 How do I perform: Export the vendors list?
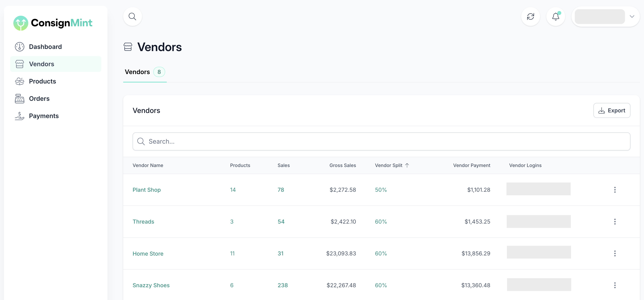click(611, 110)
